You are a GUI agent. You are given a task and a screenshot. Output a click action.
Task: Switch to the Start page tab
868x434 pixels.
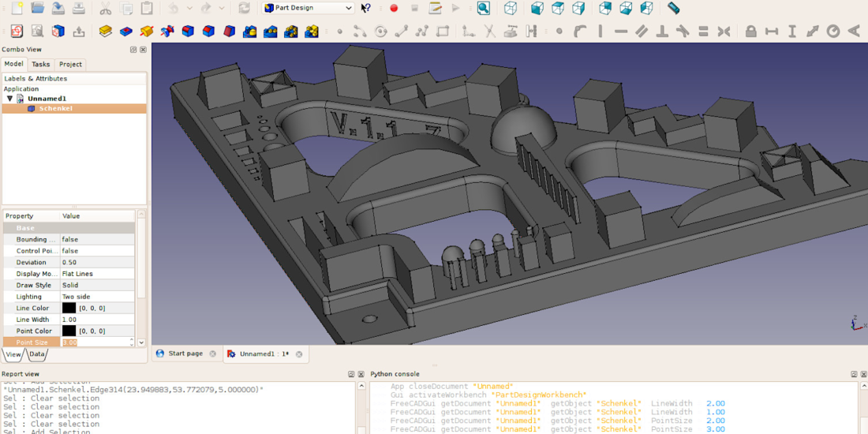tap(185, 354)
